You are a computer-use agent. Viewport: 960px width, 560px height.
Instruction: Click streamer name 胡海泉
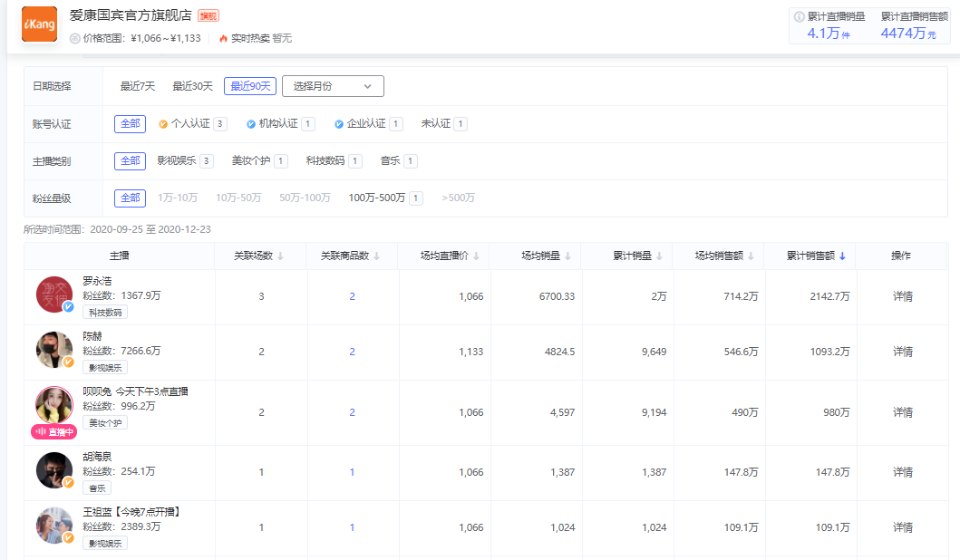[97, 458]
